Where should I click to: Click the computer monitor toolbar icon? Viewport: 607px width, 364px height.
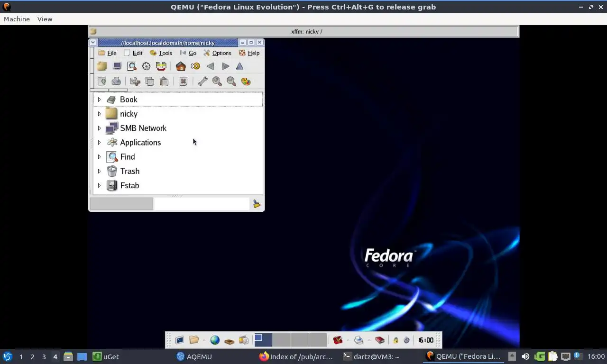click(x=117, y=66)
